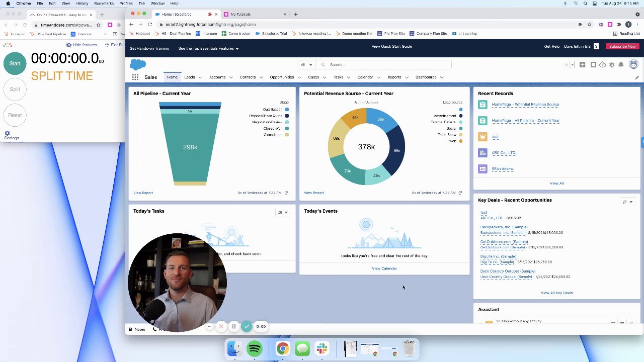
Task: Open Trash in the Dock
Action: point(409,348)
